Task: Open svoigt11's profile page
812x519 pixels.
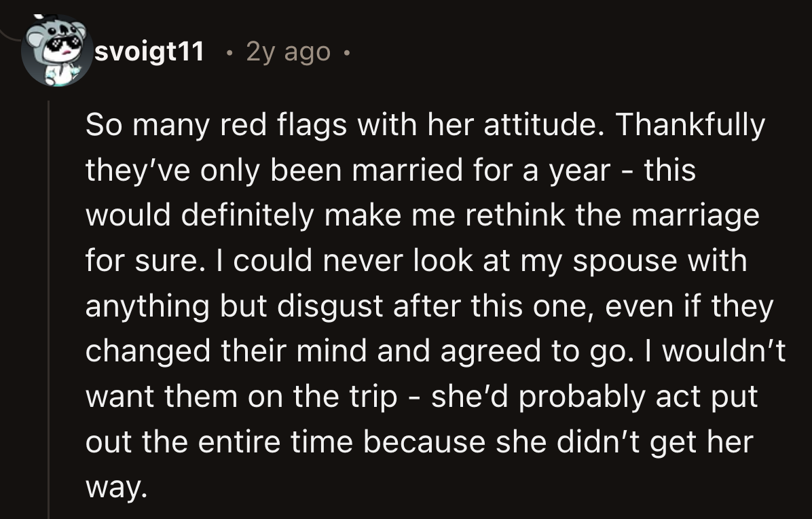Action: [149, 51]
